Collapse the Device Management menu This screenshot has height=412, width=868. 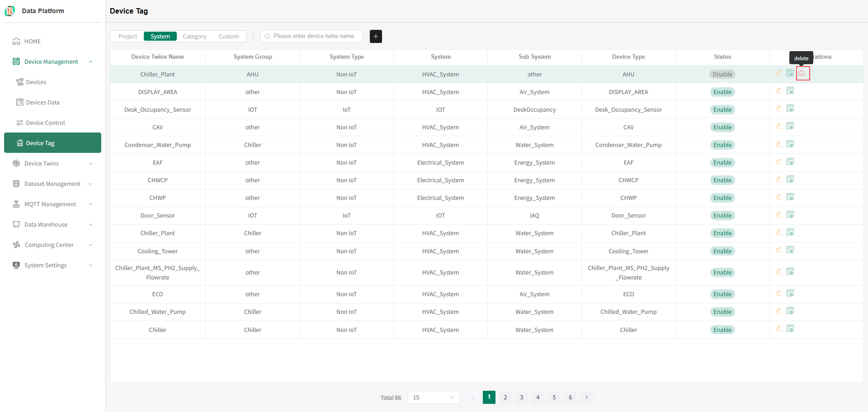90,62
